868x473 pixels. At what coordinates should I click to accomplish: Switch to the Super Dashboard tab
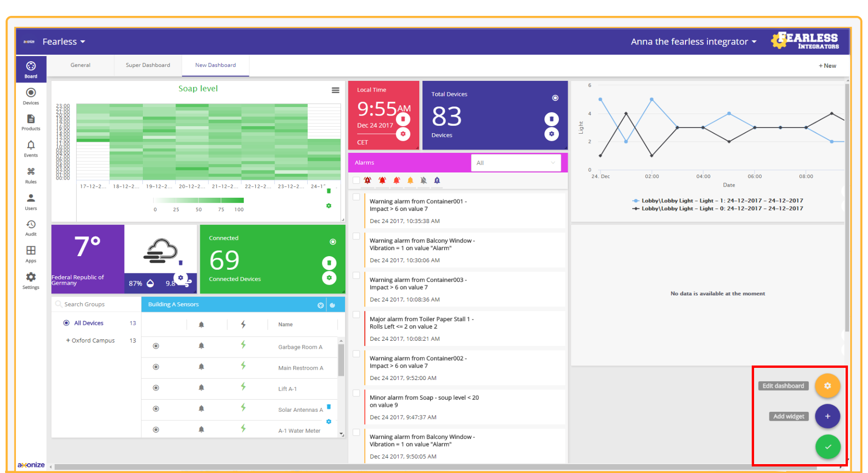tap(148, 65)
